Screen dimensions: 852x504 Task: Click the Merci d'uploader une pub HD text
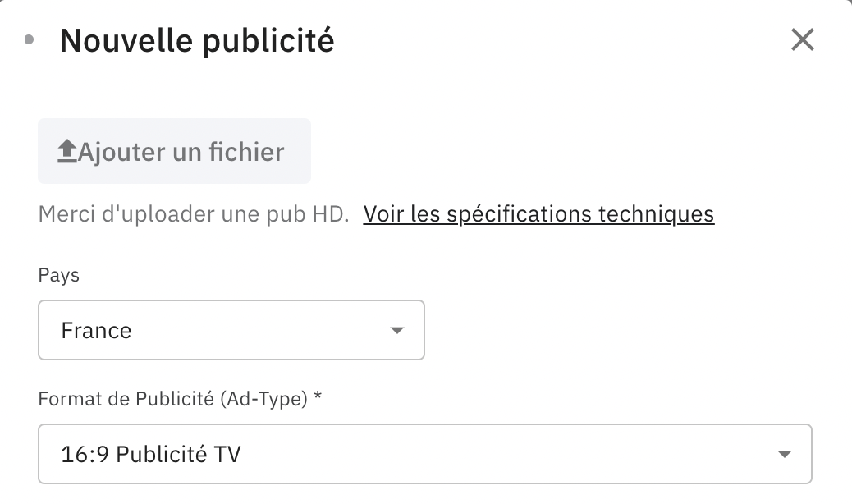click(194, 214)
